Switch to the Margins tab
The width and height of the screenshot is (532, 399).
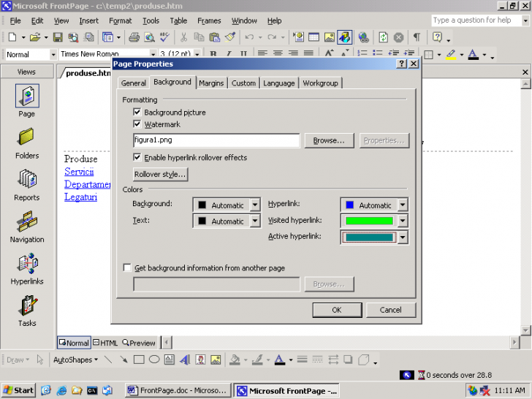click(211, 83)
